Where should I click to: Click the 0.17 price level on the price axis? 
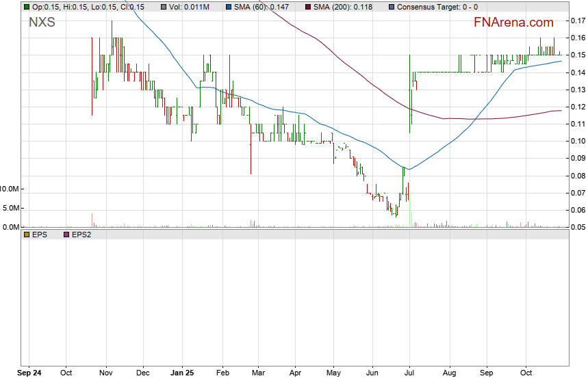point(577,21)
